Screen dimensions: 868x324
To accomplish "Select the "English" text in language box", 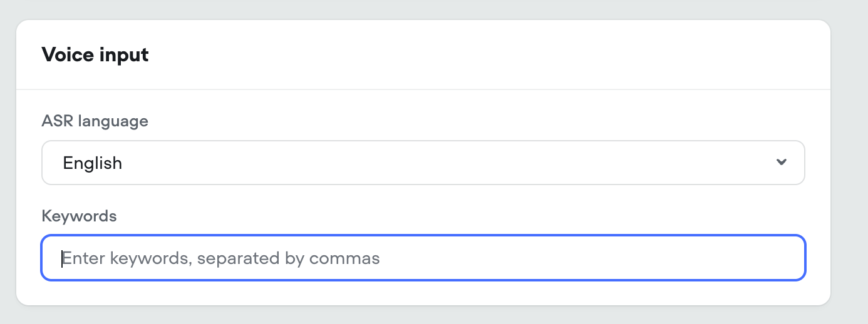I will coord(93,163).
